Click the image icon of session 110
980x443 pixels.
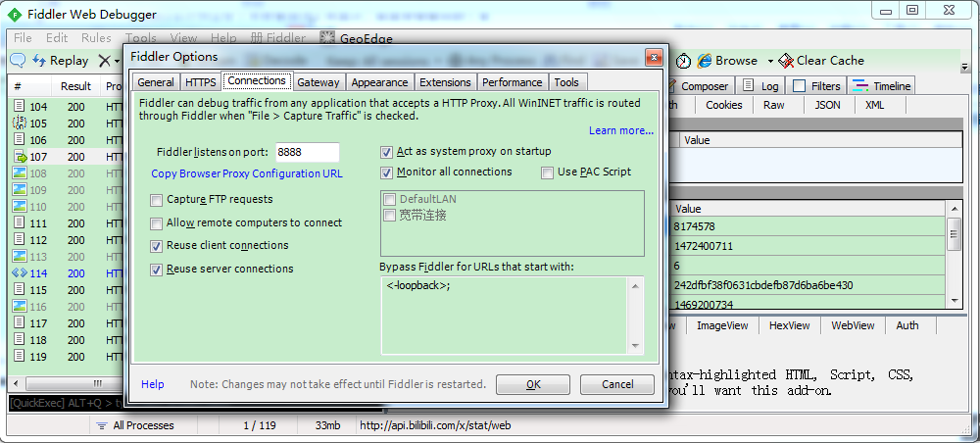pyautogui.click(x=20, y=206)
